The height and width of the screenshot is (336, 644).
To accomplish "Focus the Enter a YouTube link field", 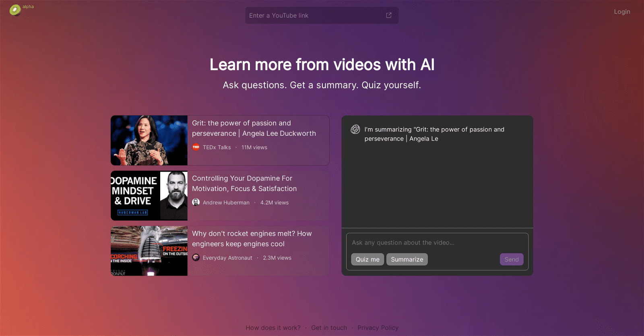I will point(314,15).
